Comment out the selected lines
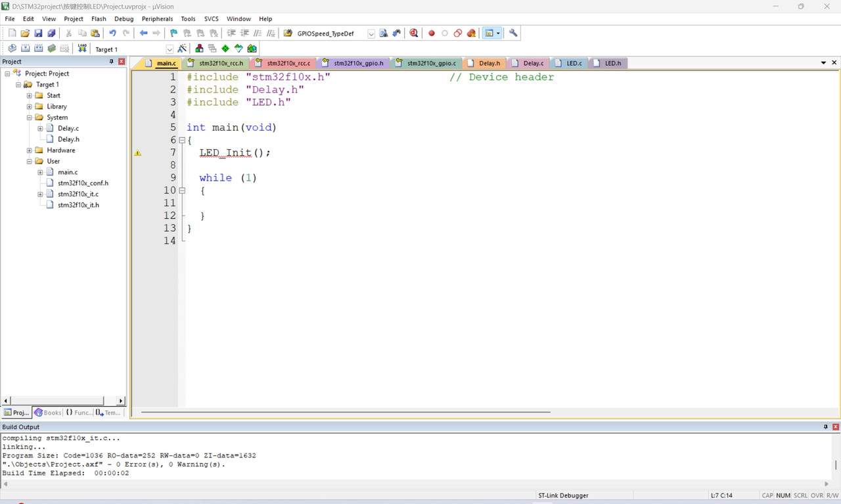This screenshot has height=504, width=841. tap(258, 33)
